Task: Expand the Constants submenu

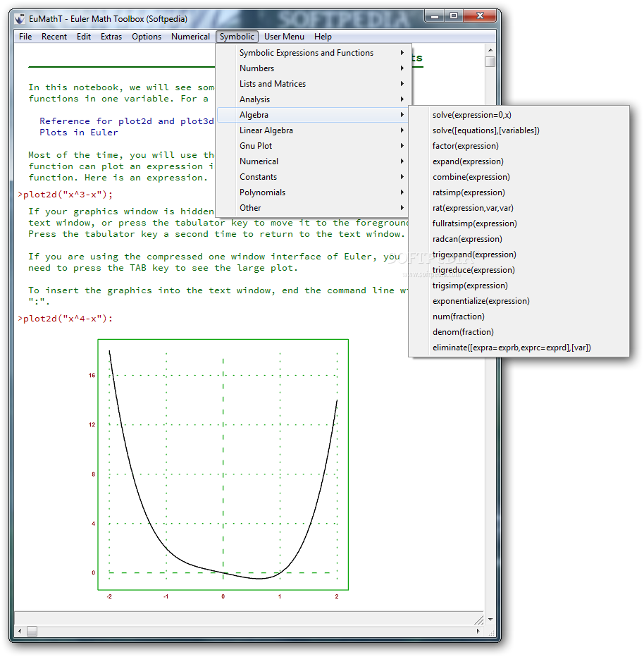Action: [x=314, y=177]
